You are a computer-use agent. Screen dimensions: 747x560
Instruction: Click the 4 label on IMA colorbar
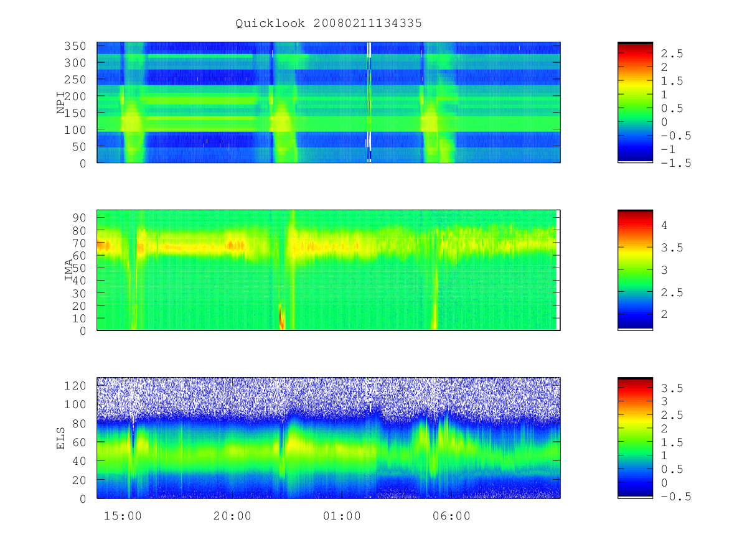tap(664, 226)
